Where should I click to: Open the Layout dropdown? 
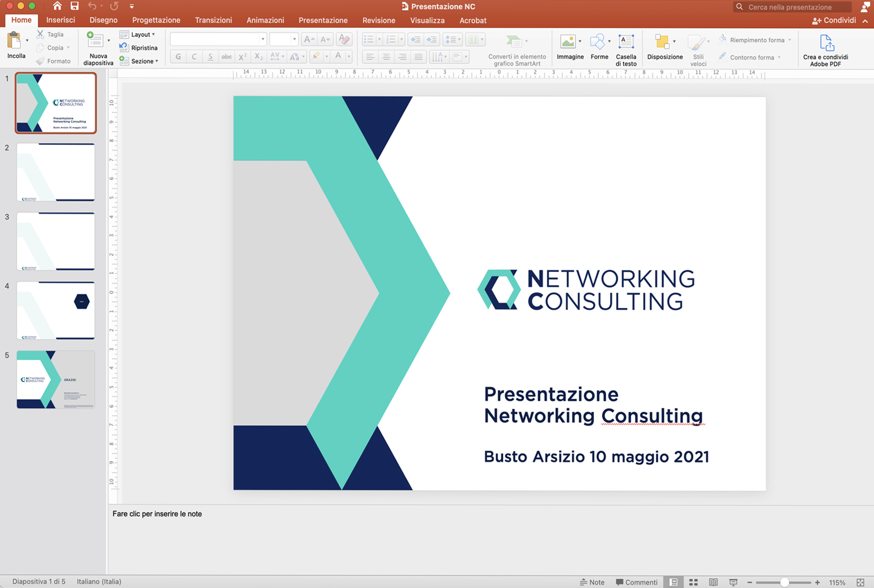(137, 34)
